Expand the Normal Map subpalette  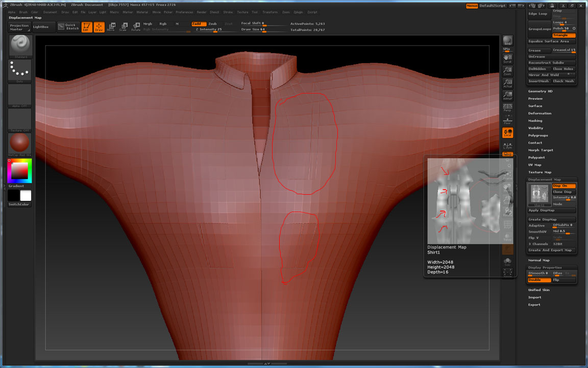[538, 260]
